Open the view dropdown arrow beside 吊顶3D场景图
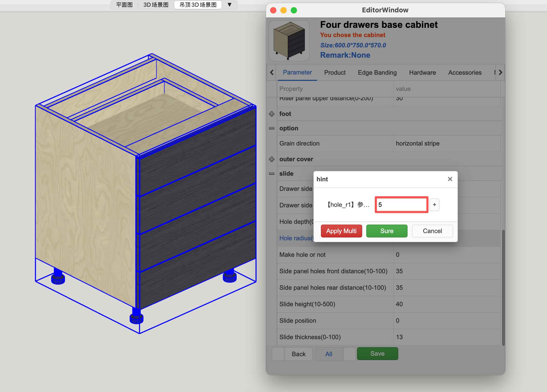This screenshot has width=547, height=392. click(x=229, y=5)
